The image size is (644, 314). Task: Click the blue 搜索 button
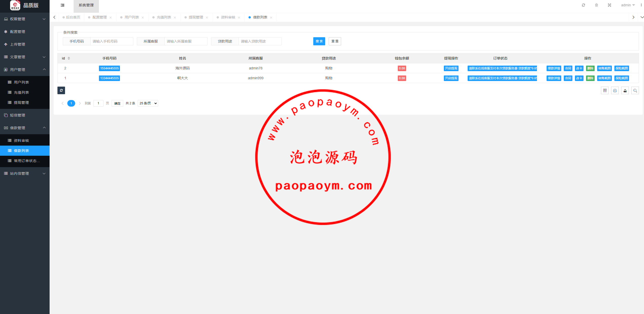tap(319, 41)
